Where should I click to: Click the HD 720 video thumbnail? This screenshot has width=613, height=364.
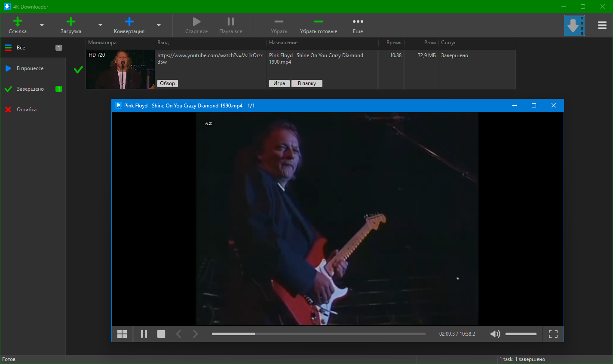pyautogui.click(x=120, y=70)
